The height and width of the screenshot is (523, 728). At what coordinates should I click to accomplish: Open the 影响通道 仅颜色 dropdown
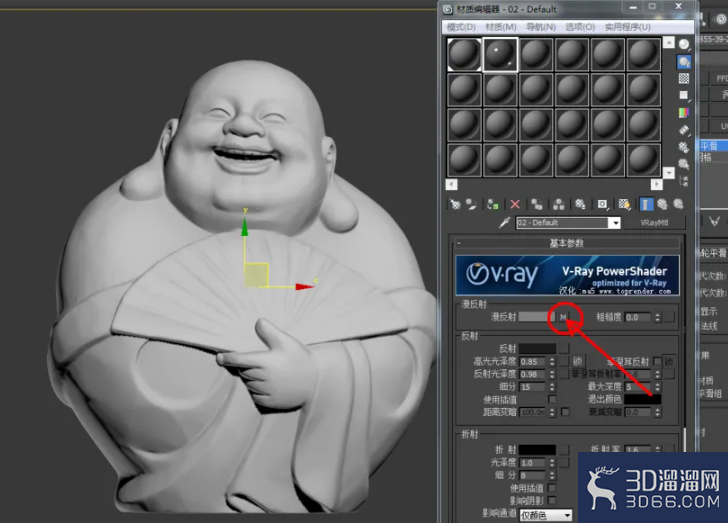tap(546, 515)
